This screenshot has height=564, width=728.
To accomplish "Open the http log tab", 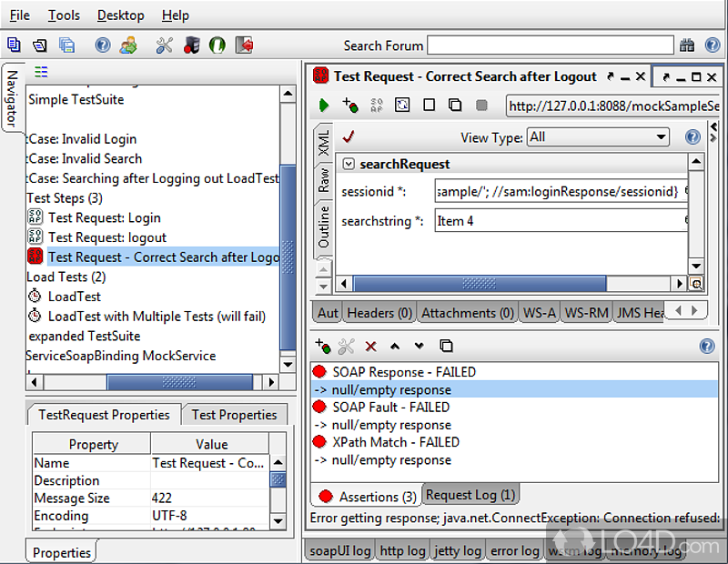I will pos(403,550).
